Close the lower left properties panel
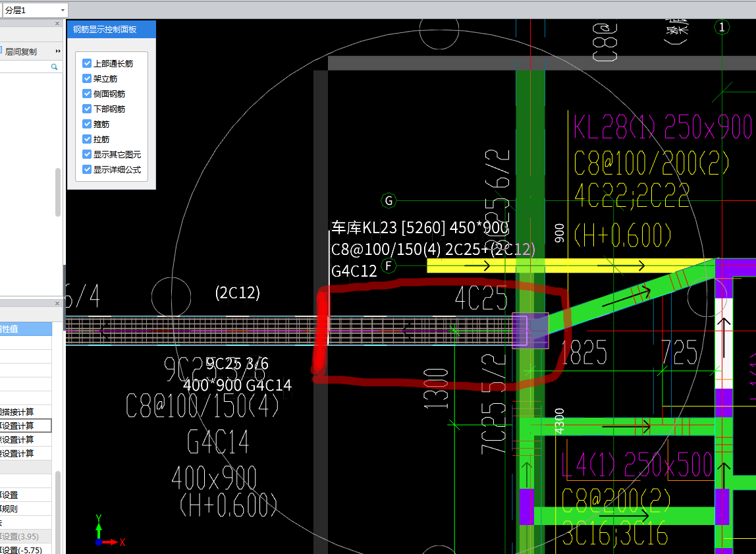The image size is (756, 554). 57,303
